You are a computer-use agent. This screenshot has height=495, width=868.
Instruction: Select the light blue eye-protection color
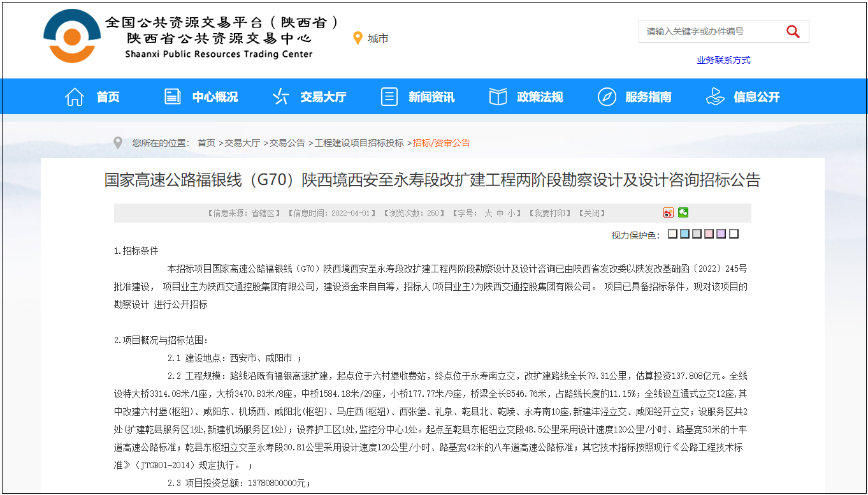pos(684,234)
